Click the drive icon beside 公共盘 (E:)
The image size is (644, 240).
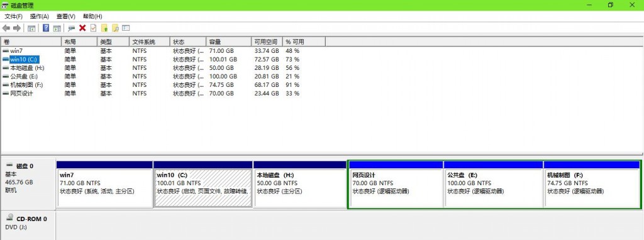click(x=5, y=77)
